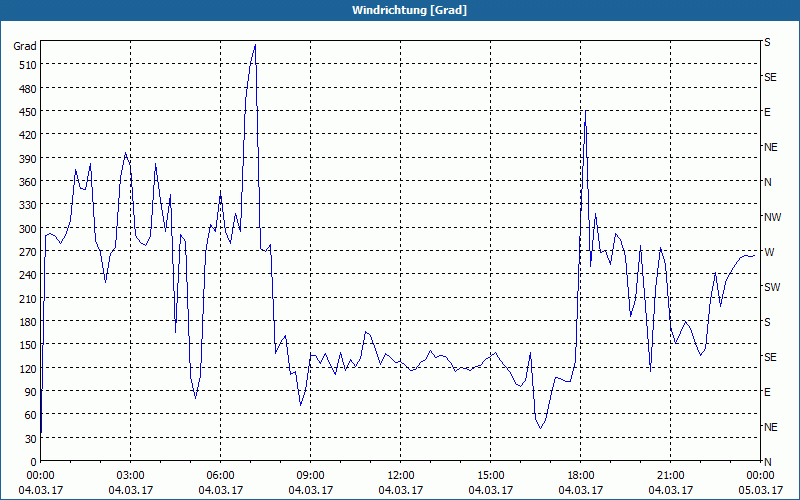800x500 pixels.
Task: Click the 'E' compass label level with 450
Action: pyautogui.click(x=767, y=112)
